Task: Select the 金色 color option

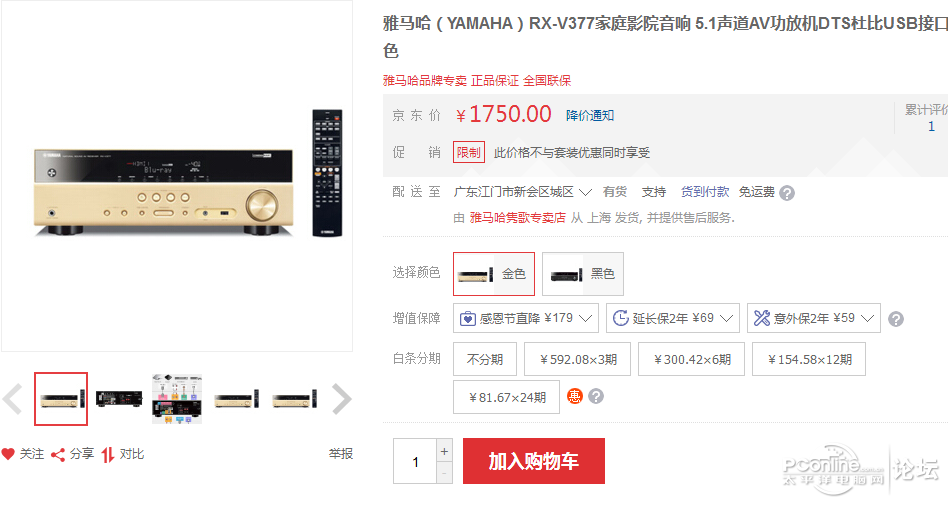Action: point(494,274)
